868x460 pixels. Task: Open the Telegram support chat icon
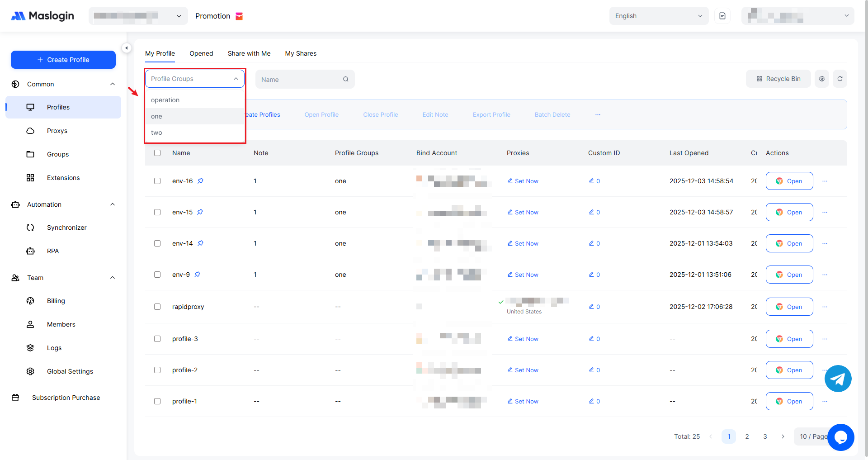[x=838, y=379]
